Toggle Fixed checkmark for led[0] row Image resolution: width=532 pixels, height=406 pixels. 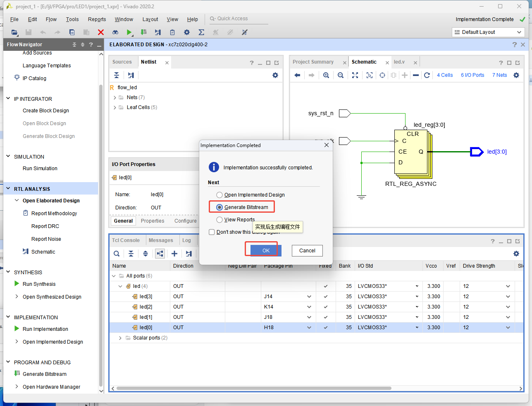point(326,328)
